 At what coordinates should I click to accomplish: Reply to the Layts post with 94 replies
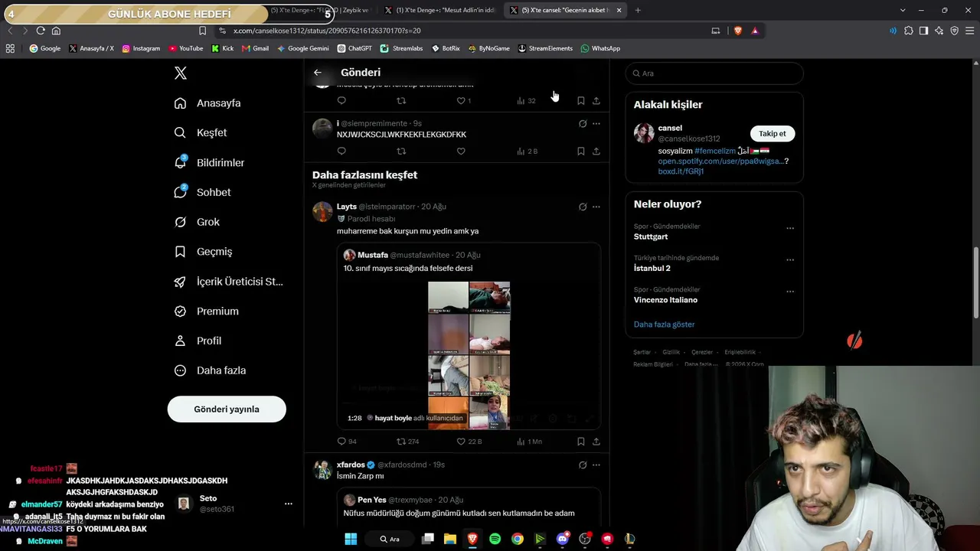tap(347, 442)
